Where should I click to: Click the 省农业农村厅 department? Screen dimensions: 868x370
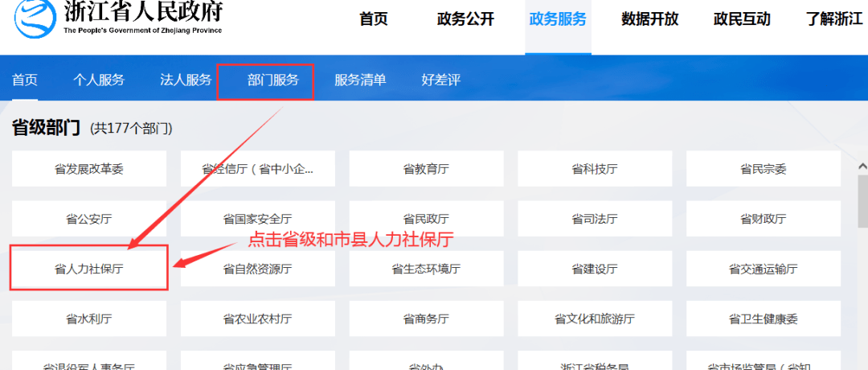pyautogui.click(x=257, y=319)
